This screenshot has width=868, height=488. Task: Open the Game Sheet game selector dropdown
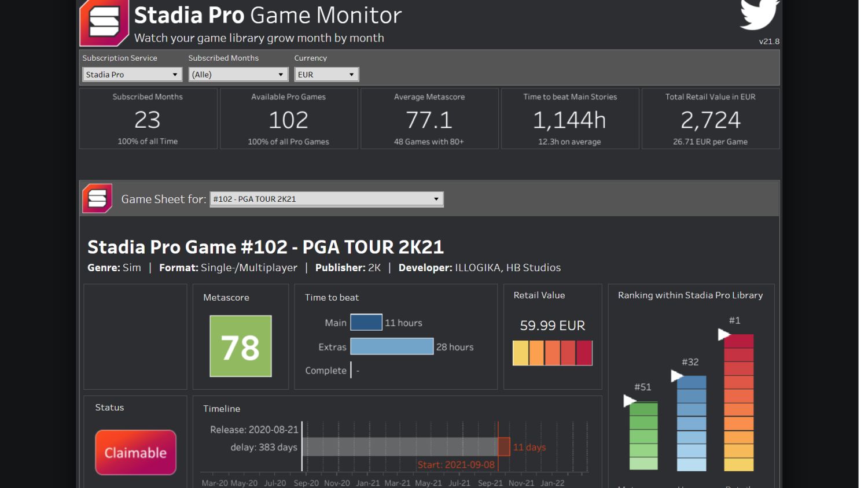(x=326, y=199)
